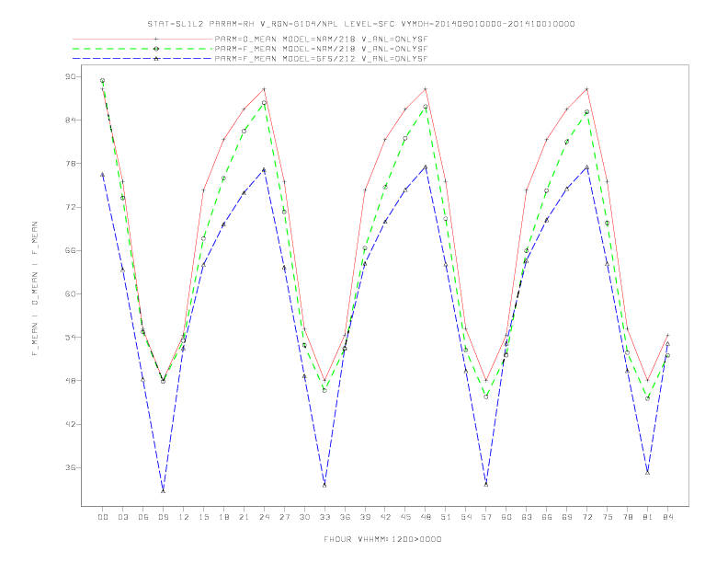Click x-axis tick label 15
This screenshot has width=728, height=563.
point(203,517)
